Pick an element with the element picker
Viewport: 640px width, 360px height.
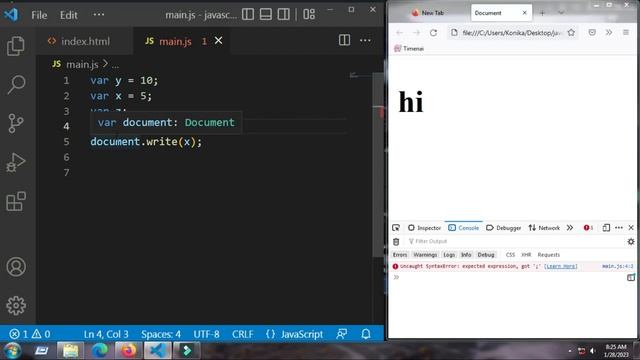point(396,228)
